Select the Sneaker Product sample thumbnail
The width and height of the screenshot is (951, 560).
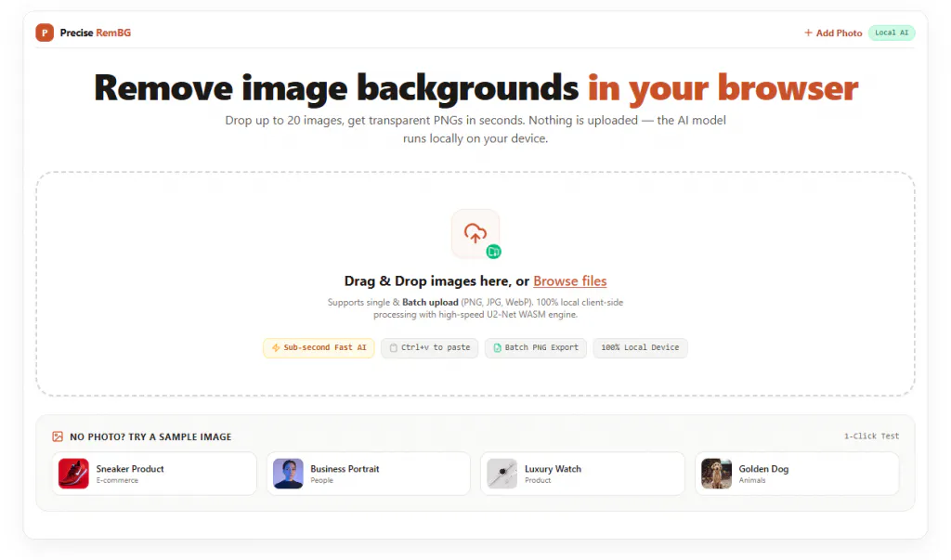[73, 474]
